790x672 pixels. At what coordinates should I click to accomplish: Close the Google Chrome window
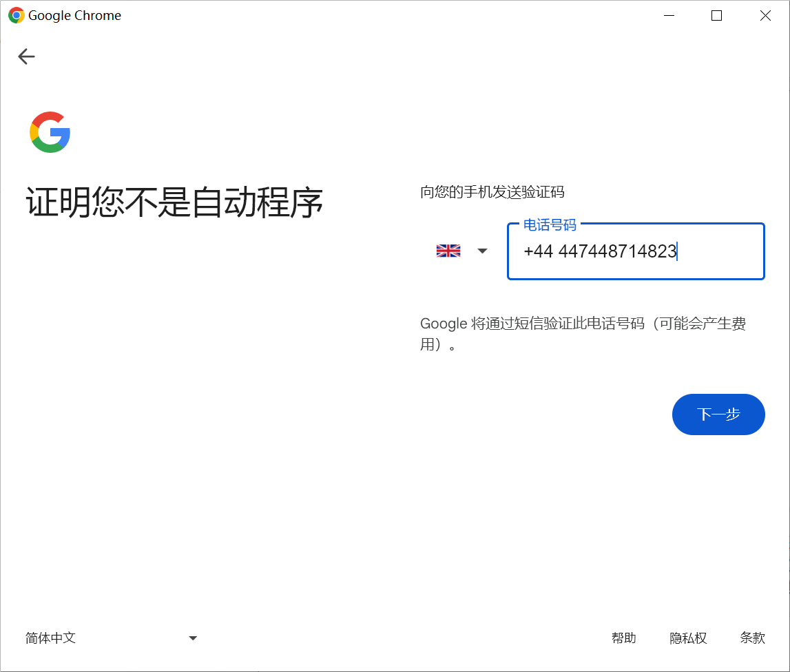tap(765, 16)
